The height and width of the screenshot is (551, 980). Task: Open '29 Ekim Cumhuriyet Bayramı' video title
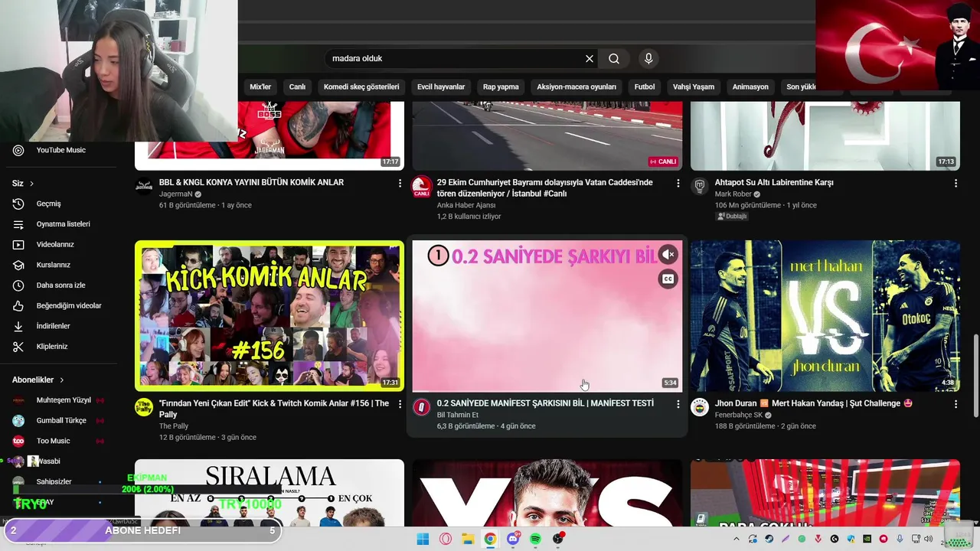545,188
